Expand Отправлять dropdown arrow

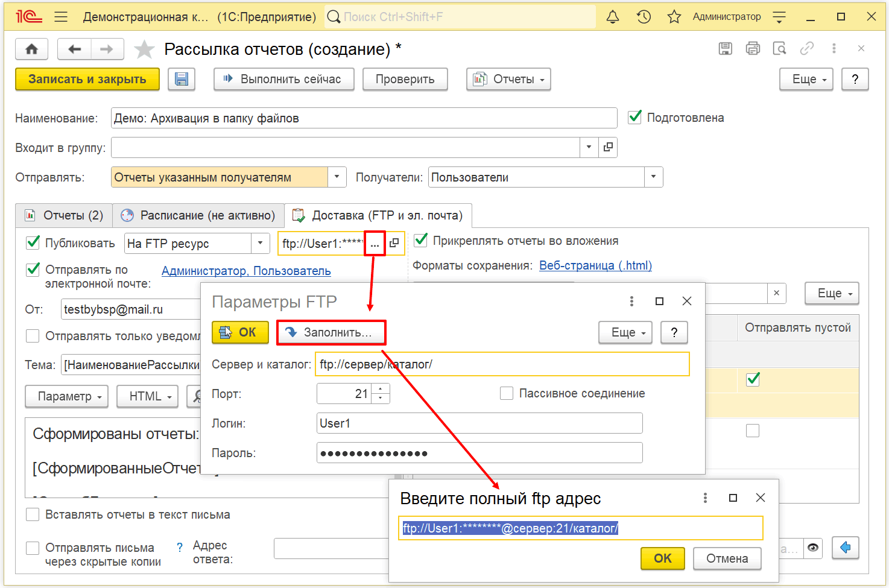337,177
